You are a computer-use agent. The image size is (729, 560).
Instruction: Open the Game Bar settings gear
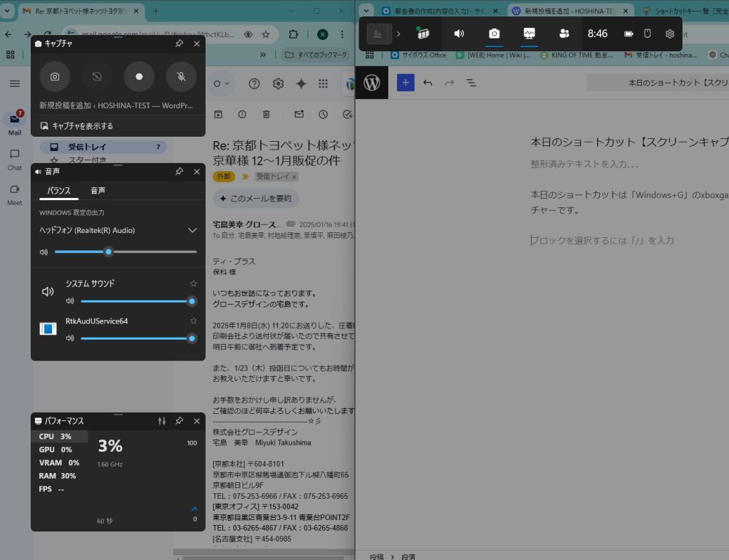point(669,33)
